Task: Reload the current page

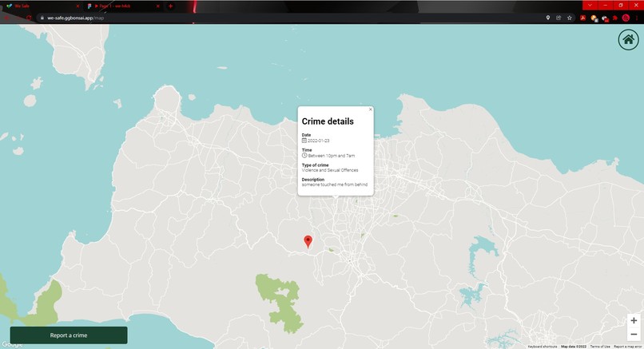Action: click(x=29, y=18)
